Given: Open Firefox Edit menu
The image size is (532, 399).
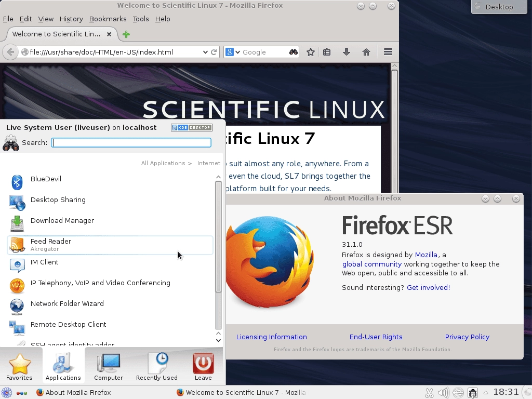Looking at the screenshot, I should pos(26,19).
